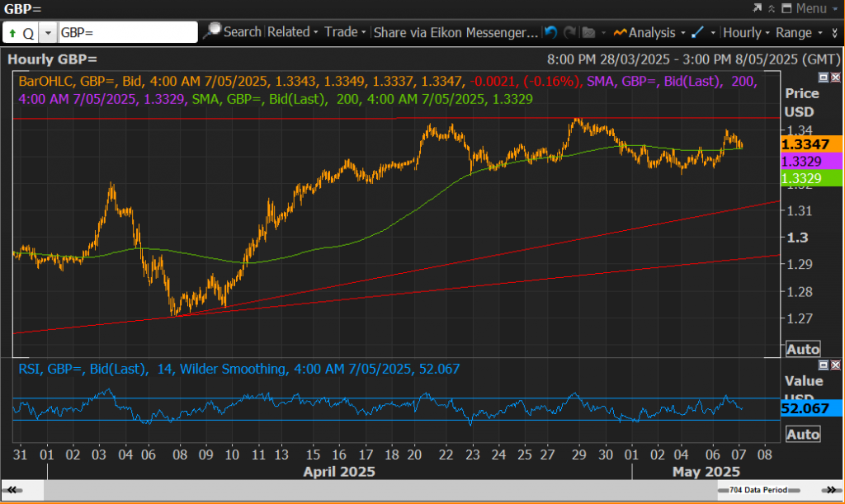Image resolution: width=845 pixels, height=504 pixels.
Task: Click the collapse toolbar double-chevron icon
Action: click(772, 8)
